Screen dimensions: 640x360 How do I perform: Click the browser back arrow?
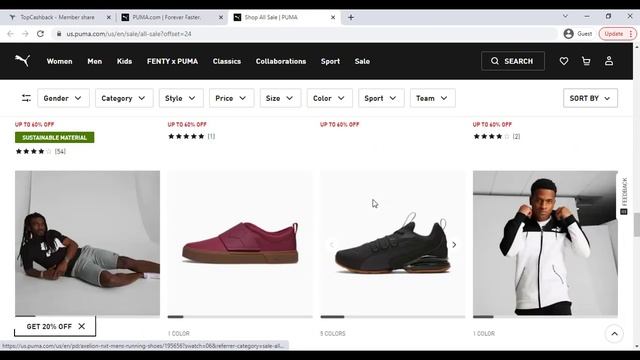point(10,34)
